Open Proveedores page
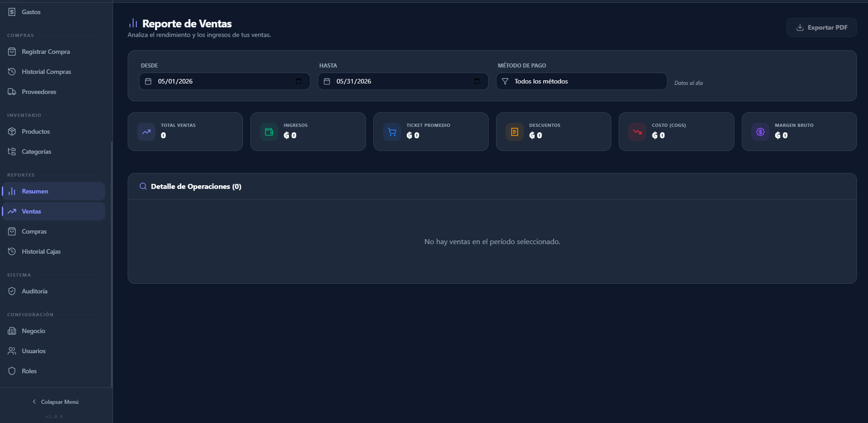Image resolution: width=868 pixels, height=423 pixels. coord(54,92)
